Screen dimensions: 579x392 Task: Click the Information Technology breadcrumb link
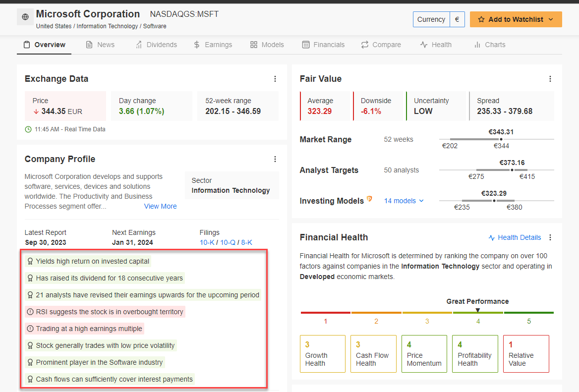[x=107, y=26]
